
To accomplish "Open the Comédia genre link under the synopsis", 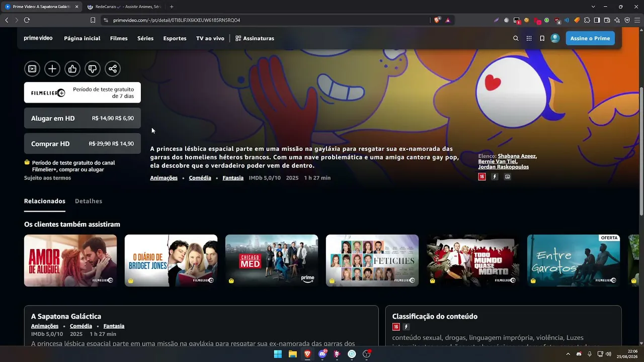I will click(x=200, y=178).
